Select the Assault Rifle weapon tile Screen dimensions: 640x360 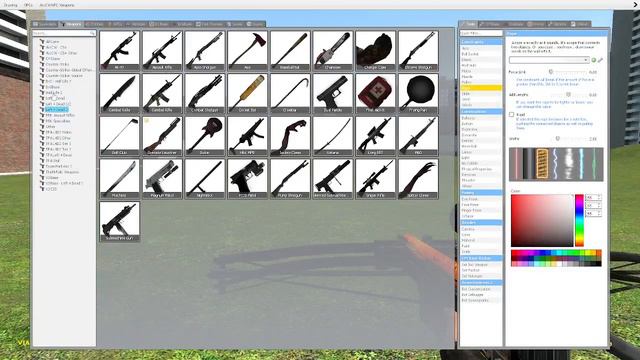(162, 50)
